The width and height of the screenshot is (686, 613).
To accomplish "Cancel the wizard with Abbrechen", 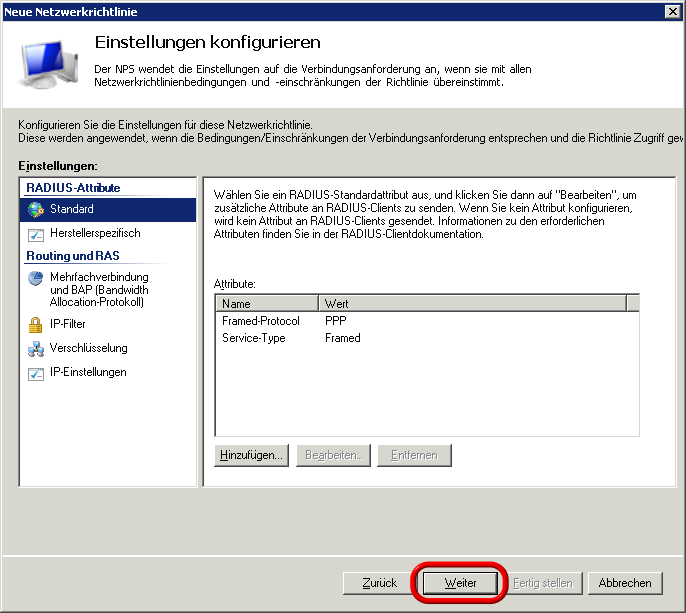I will click(x=625, y=583).
